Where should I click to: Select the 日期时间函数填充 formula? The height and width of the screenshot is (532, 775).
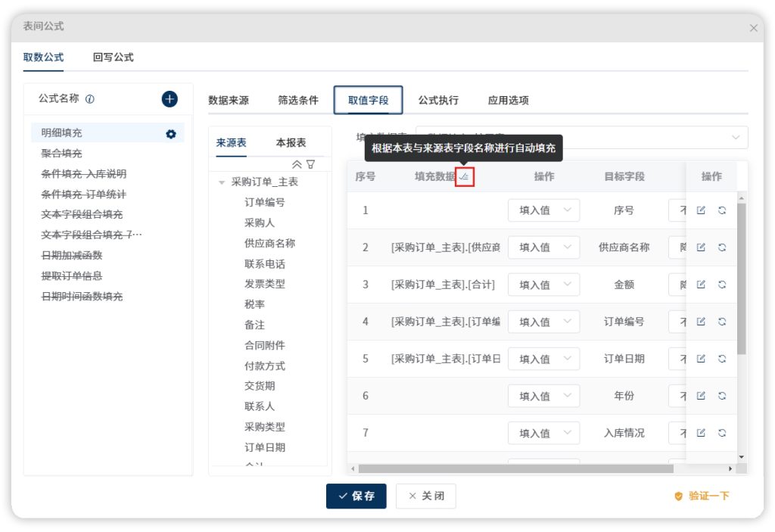click(x=82, y=297)
